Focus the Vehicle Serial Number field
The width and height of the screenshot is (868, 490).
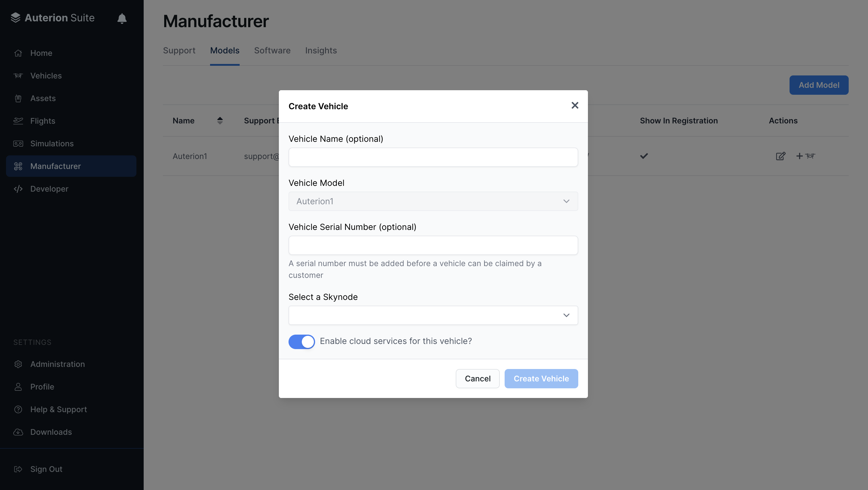[433, 245]
